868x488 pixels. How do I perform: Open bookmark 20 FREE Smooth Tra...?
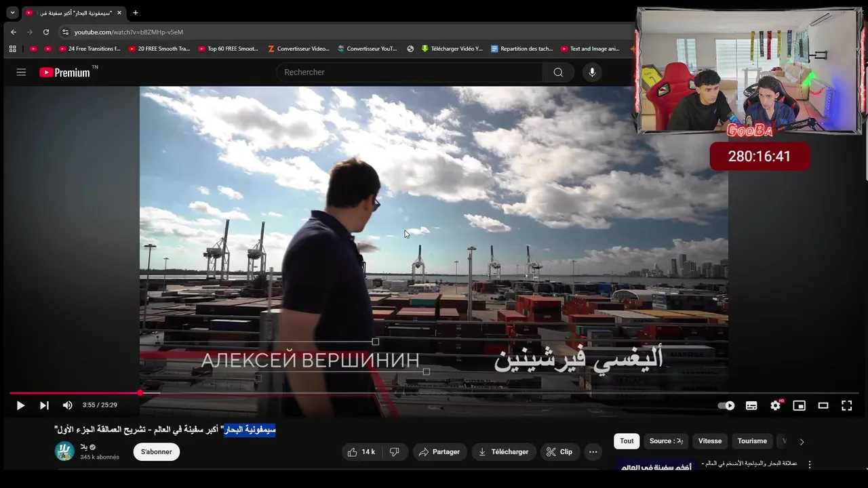[x=159, y=49]
